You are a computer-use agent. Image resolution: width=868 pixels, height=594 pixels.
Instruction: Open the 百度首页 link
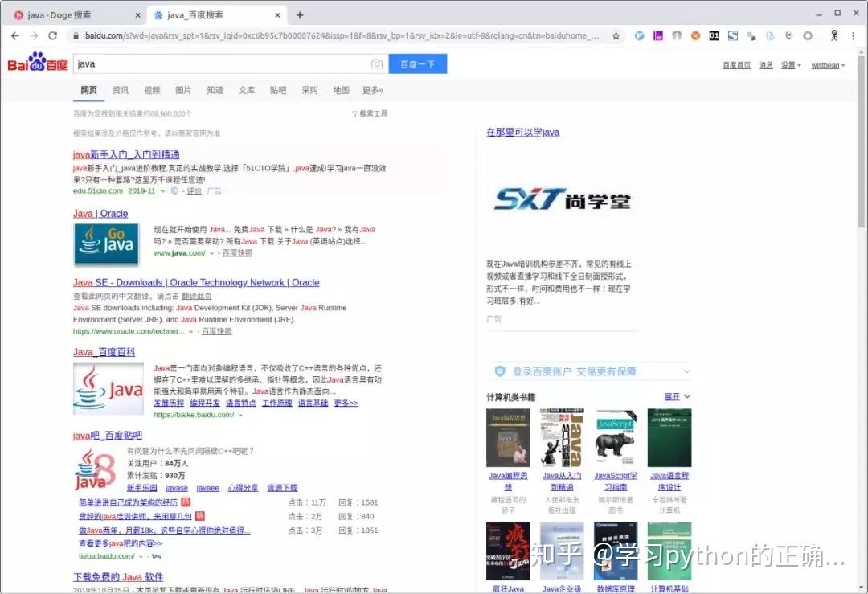click(x=736, y=65)
